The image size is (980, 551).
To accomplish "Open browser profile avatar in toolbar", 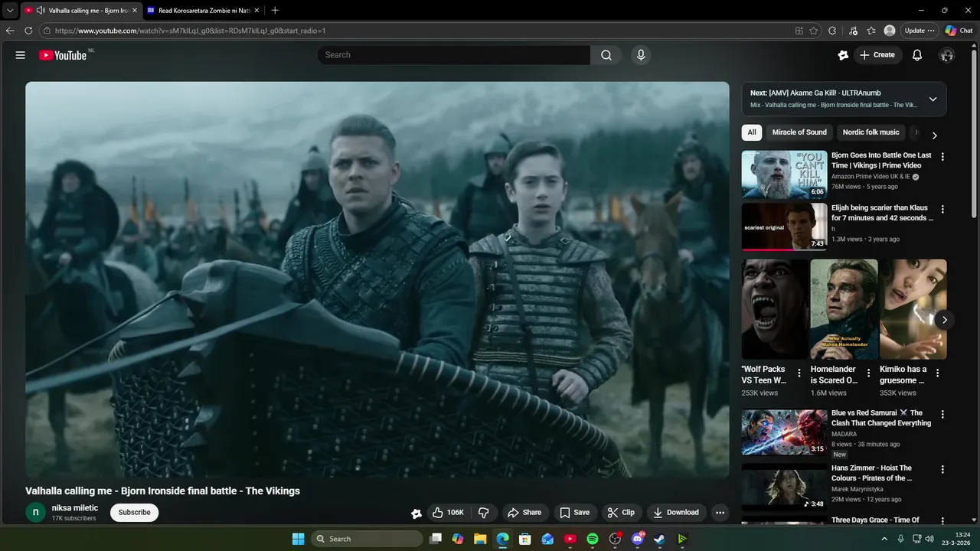I will [890, 31].
